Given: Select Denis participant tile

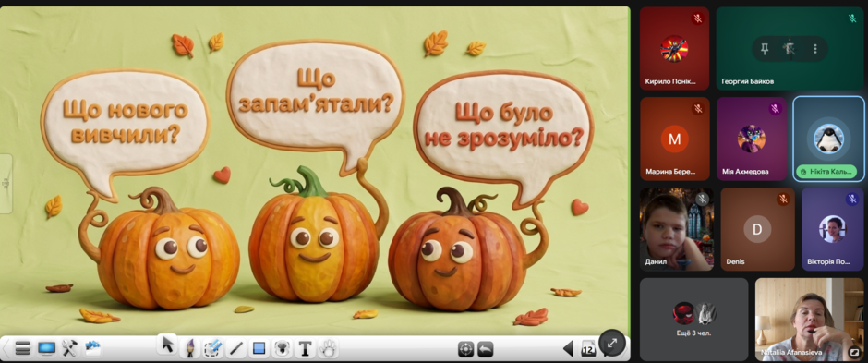Looking at the screenshot, I should point(757,229).
